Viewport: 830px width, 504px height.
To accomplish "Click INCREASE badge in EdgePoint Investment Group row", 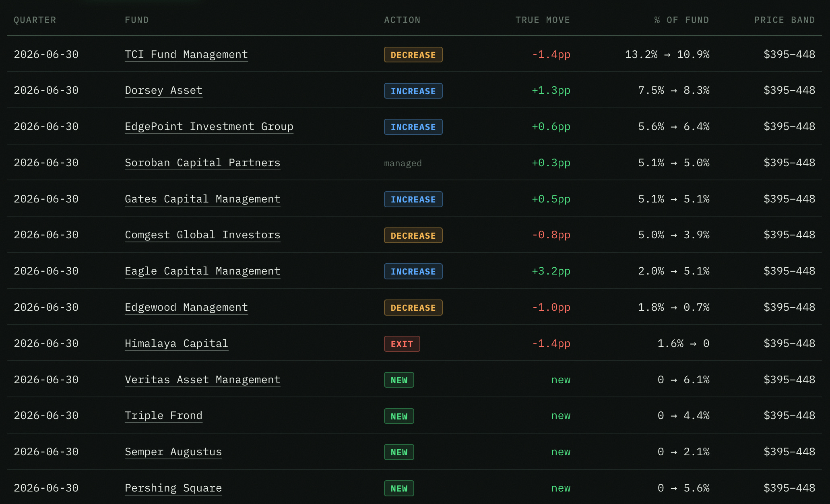I will pyautogui.click(x=413, y=127).
